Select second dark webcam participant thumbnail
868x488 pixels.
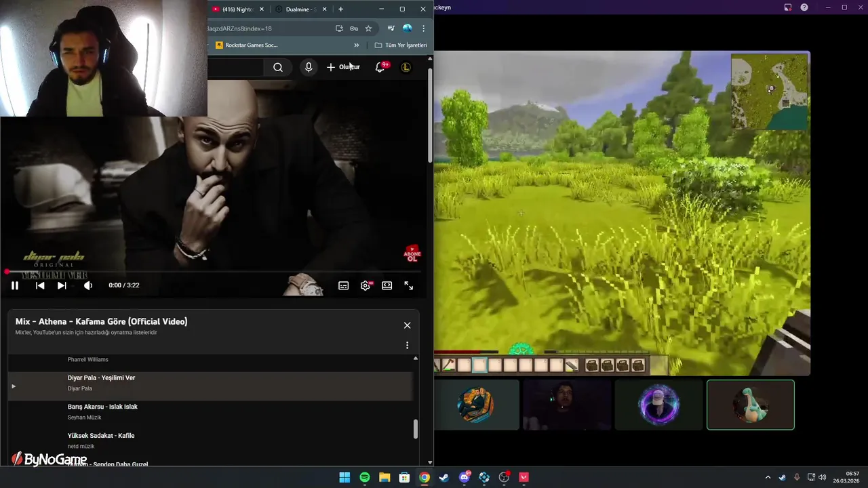[x=567, y=405]
